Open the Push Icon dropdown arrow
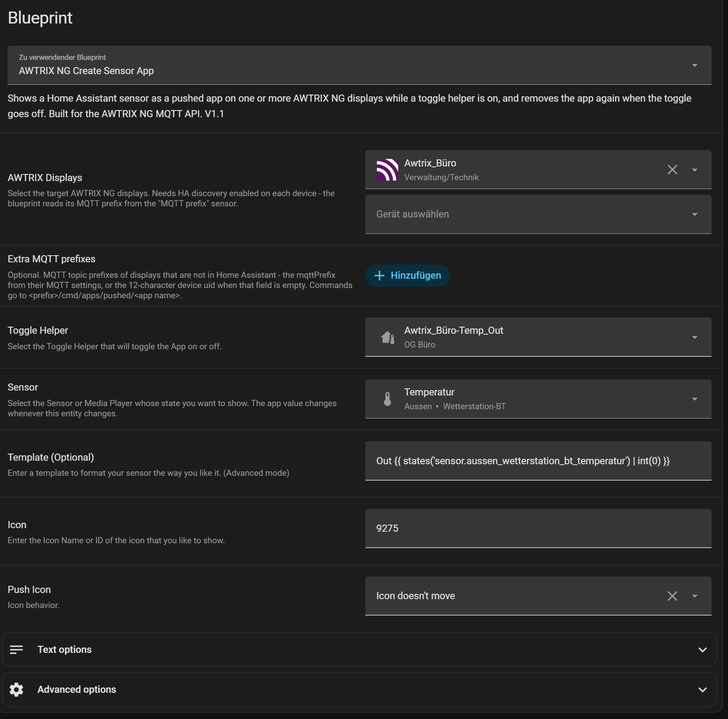This screenshot has width=728, height=719. coord(695,596)
